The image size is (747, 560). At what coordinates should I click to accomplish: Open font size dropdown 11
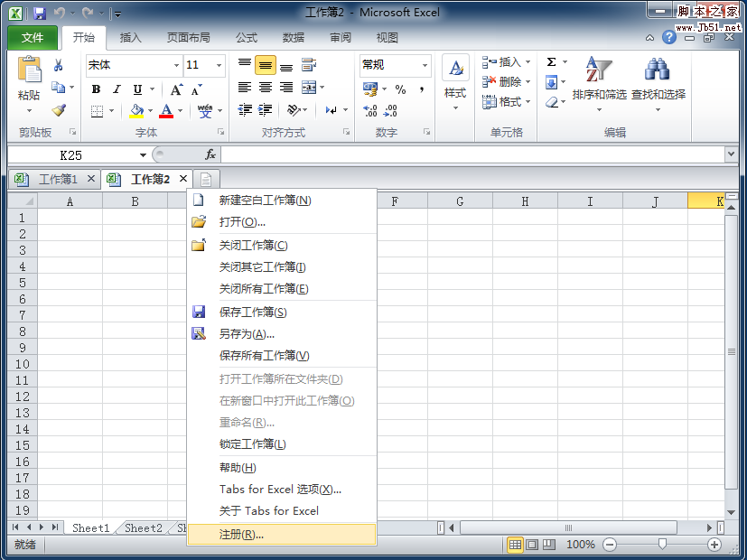coord(219,65)
